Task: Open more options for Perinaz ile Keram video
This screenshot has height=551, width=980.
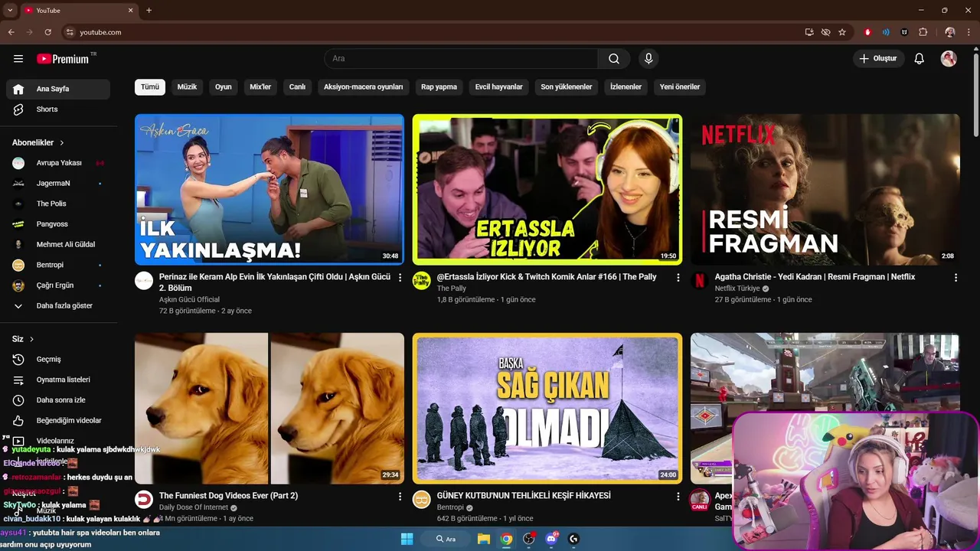Action: (x=400, y=278)
